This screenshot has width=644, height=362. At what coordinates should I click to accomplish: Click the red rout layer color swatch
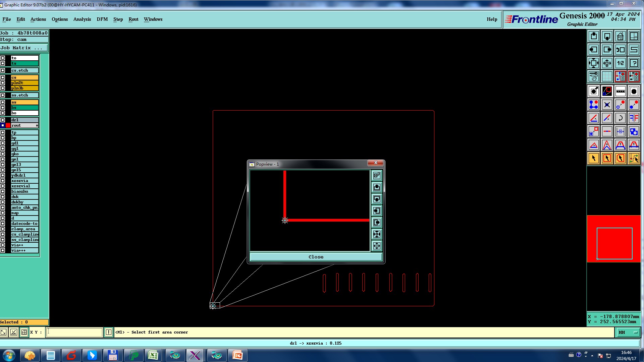click(8, 125)
